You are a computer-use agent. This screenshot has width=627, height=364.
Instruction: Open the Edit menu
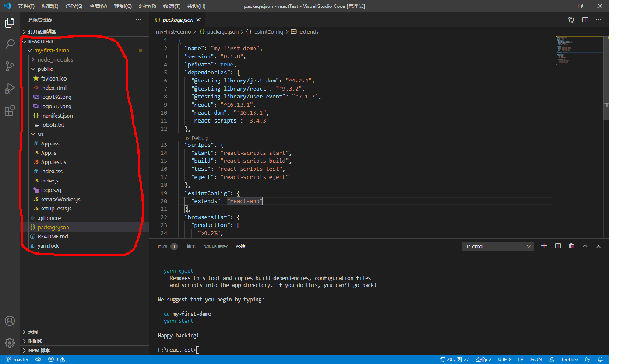pos(50,6)
